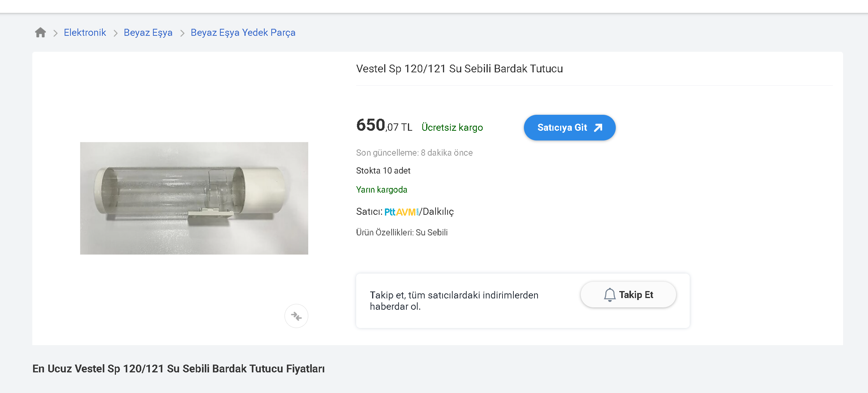Click the Takip et indirimlerden haberdar ol message
868x393 pixels.
[454, 301]
